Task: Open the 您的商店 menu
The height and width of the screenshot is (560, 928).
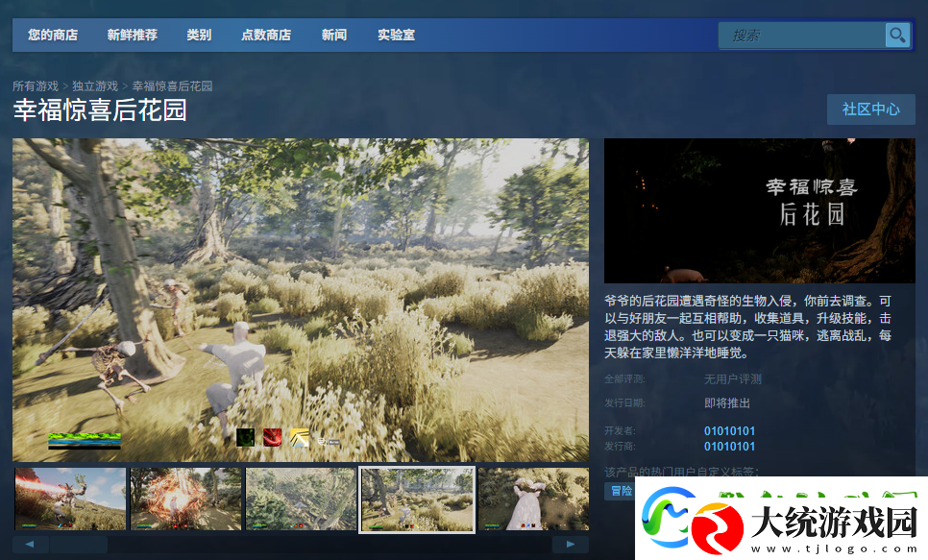Action: coord(53,35)
